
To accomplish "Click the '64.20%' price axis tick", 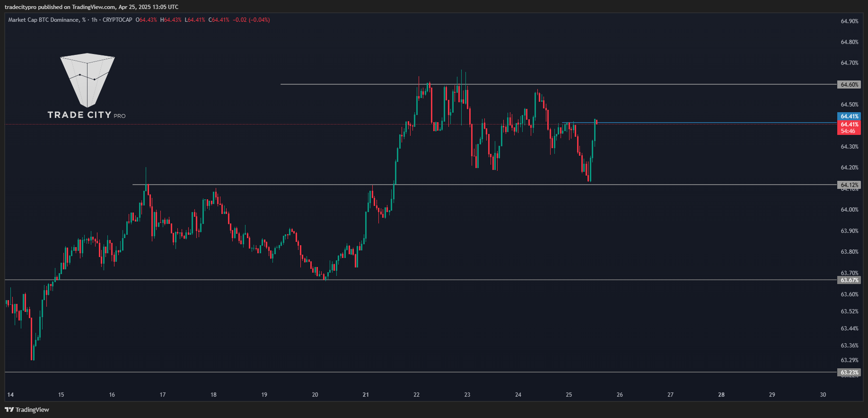I will tap(850, 168).
